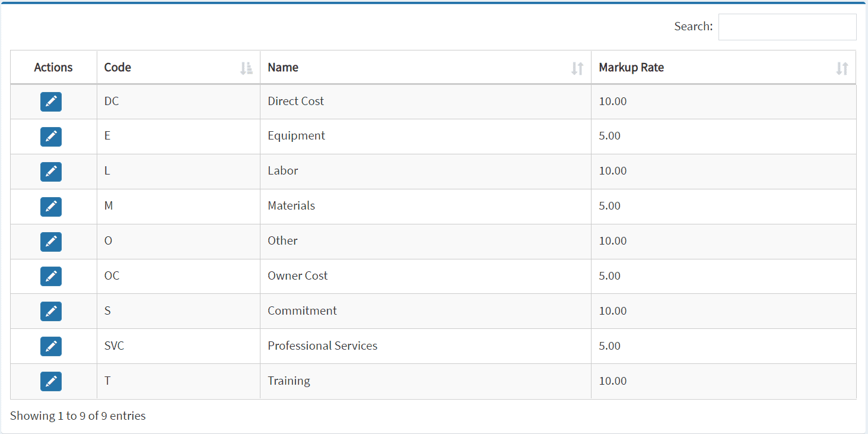Click the edit icon for Direct Cost
The height and width of the screenshot is (434, 868).
click(51, 102)
